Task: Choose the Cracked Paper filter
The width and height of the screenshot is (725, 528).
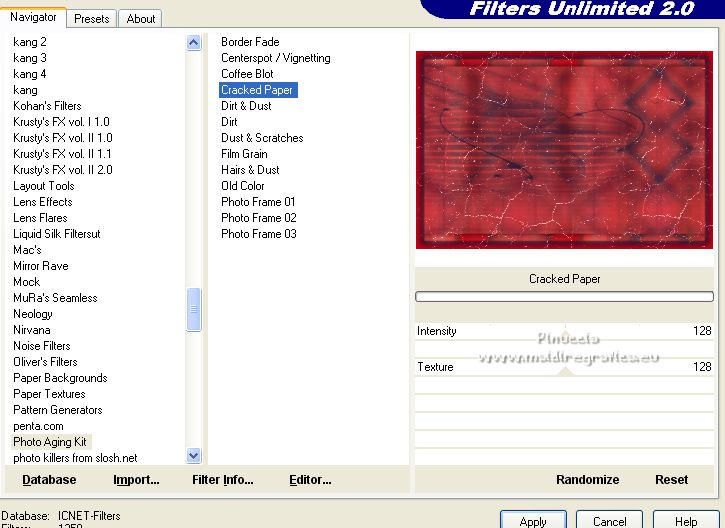Action: (257, 90)
